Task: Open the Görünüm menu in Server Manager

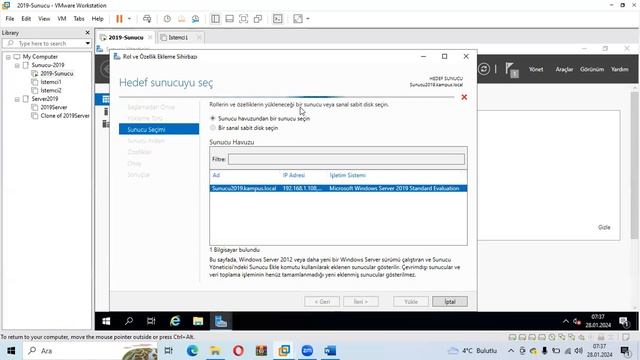Action: (x=592, y=69)
